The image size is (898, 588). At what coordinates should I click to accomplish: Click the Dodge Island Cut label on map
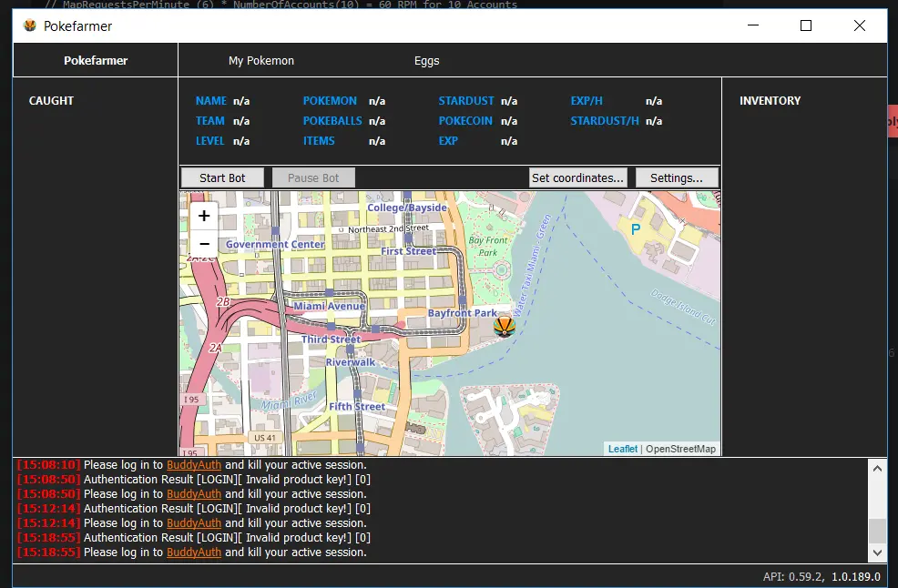(x=683, y=308)
